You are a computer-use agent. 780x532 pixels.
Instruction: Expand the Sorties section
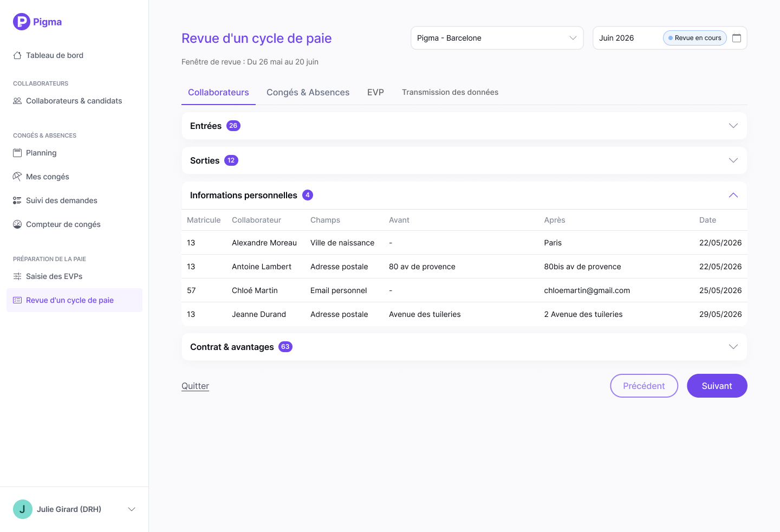(x=733, y=160)
